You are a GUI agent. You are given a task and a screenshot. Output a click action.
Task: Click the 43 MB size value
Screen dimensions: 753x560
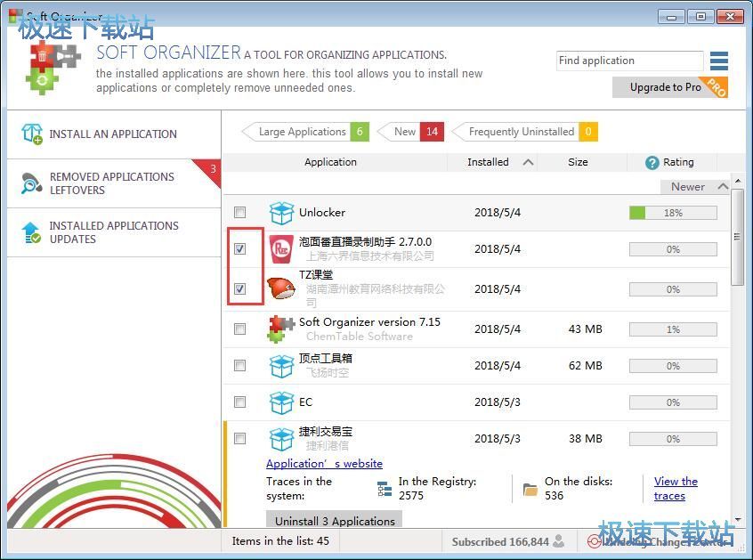(585, 329)
